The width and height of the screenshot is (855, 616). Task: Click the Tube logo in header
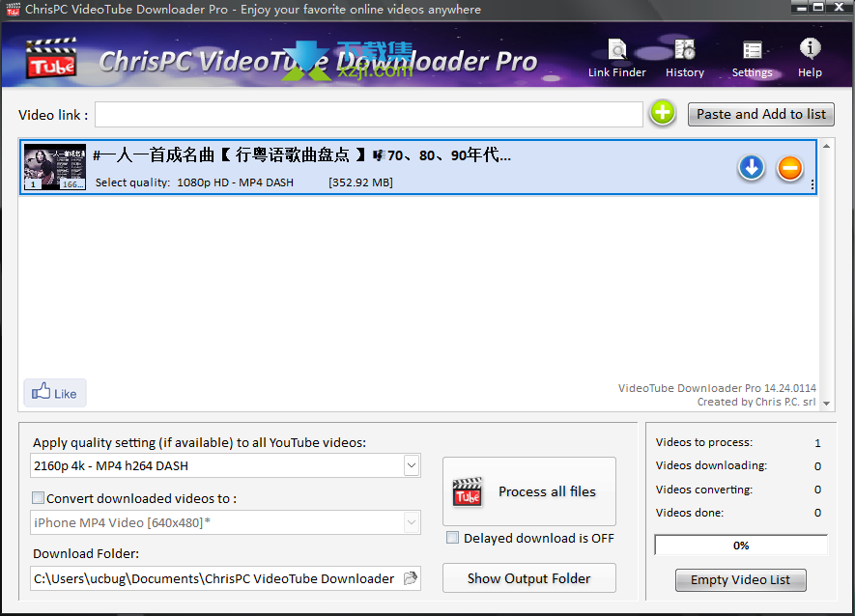point(51,59)
